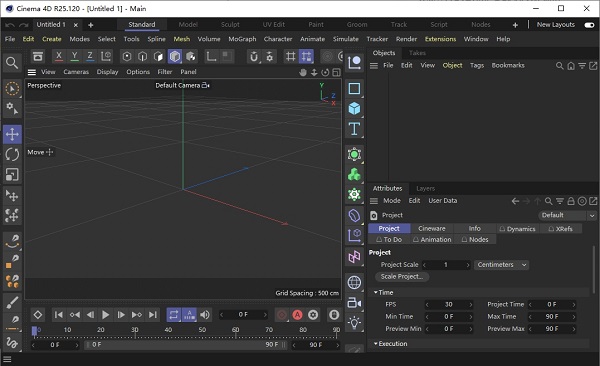The image size is (600, 366).
Task: Go to start of animation
Action: [x=59, y=315]
